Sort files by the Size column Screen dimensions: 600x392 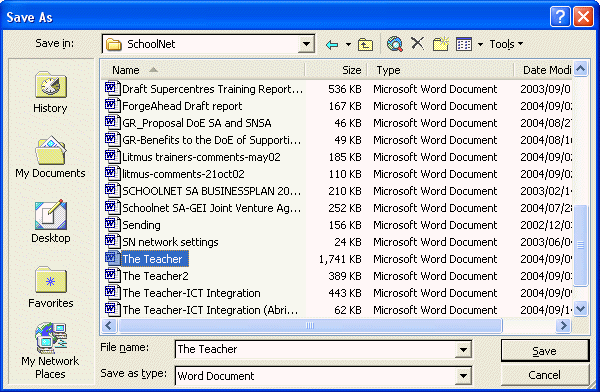(x=336, y=70)
